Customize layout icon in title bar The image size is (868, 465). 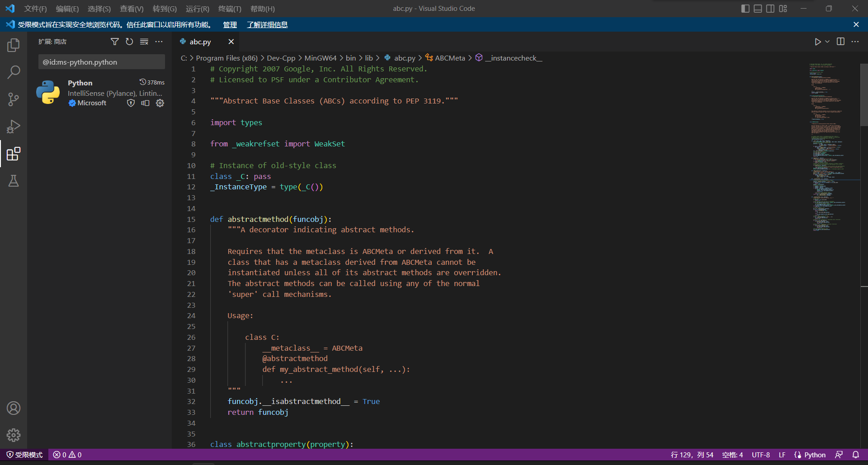[x=783, y=9]
